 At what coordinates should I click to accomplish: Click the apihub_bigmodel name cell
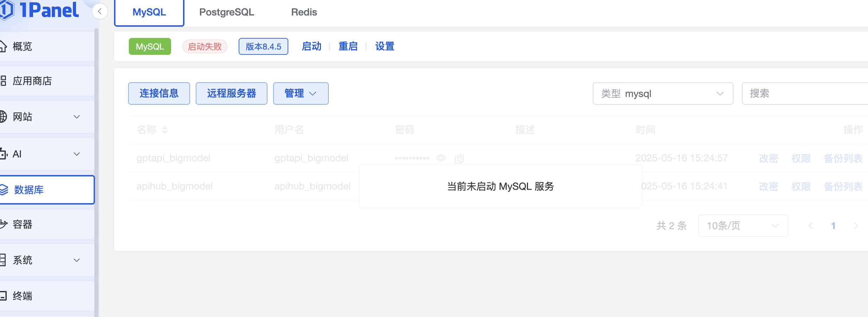pos(175,186)
